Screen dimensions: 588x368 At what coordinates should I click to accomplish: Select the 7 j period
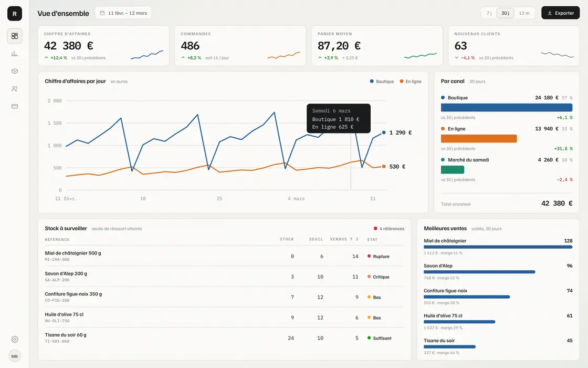[x=489, y=13]
